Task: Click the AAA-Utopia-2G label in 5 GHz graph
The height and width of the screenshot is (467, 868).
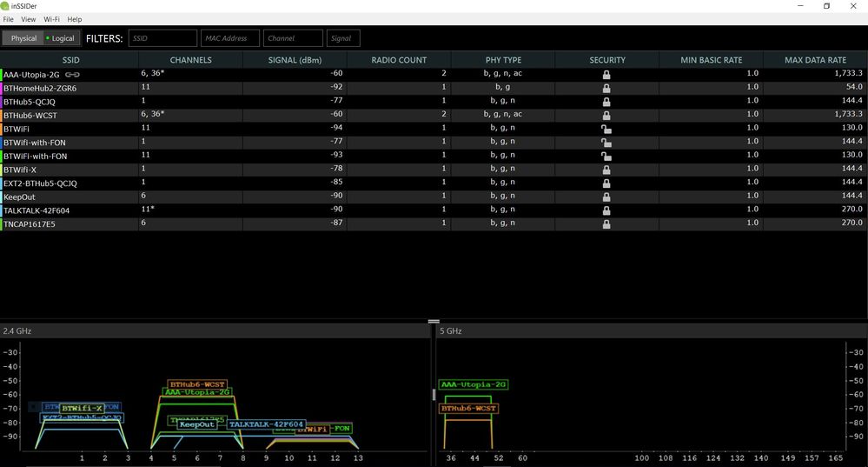Action: [x=474, y=384]
